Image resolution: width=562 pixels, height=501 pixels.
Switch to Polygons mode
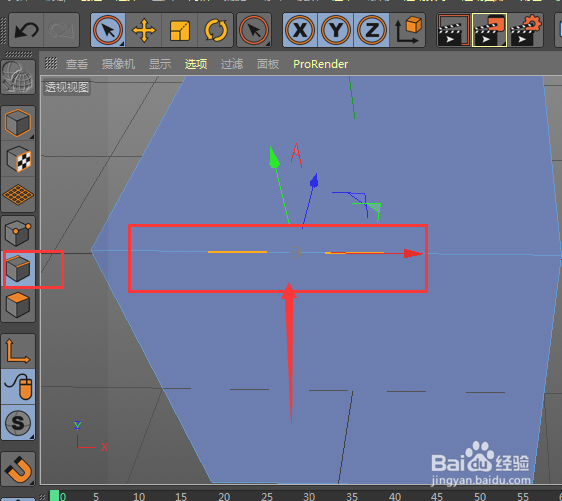(x=18, y=305)
